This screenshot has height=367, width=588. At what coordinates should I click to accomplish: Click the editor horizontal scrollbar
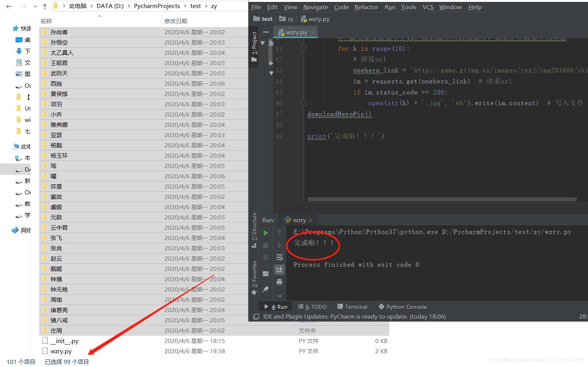[x=442, y=199]
